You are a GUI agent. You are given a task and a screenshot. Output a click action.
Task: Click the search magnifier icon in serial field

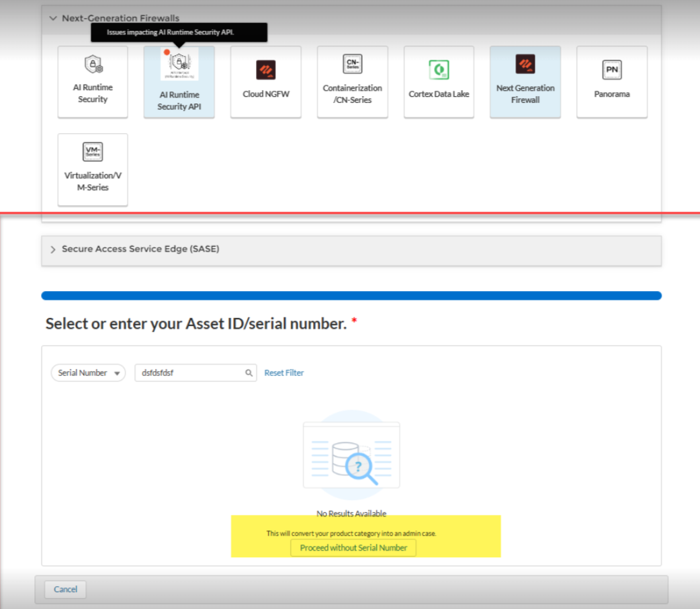pyautogui.click(x=249, y=373)
